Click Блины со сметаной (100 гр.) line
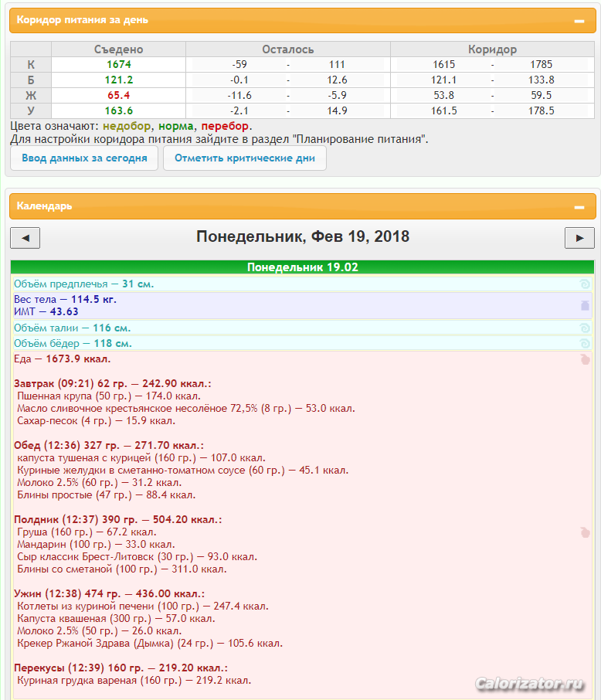This screenshot has width=601, height=700. pyautogui.click(x=122, y=569)
